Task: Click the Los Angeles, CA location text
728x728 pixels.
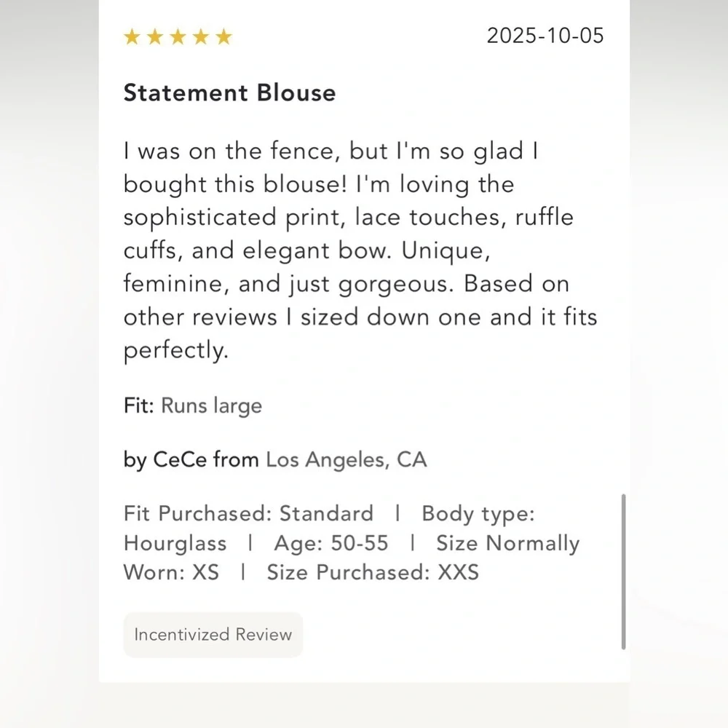Action: coord(347,460)
